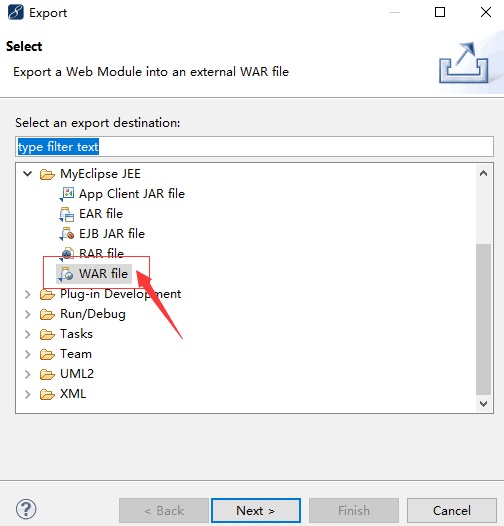This screenshot has width=504, height=526.
Task: Select the App Client JAR file icon
Action: (x=67, y=194)
